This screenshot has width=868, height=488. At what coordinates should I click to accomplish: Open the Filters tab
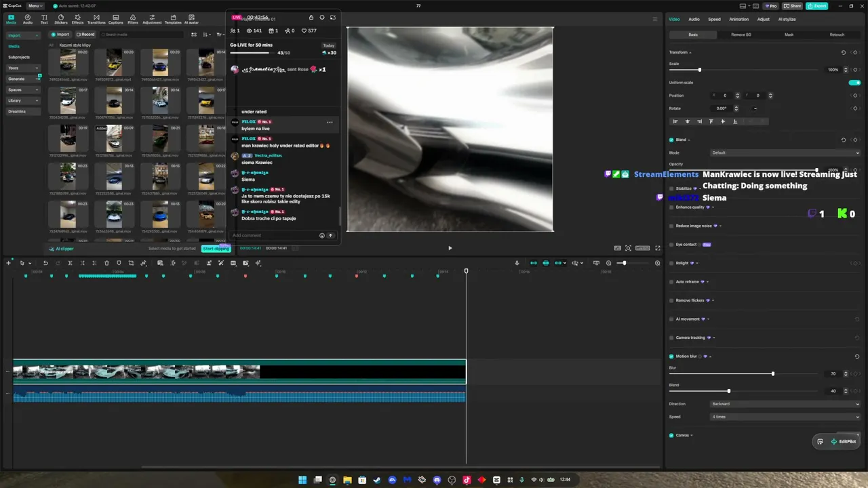(133, 19)
